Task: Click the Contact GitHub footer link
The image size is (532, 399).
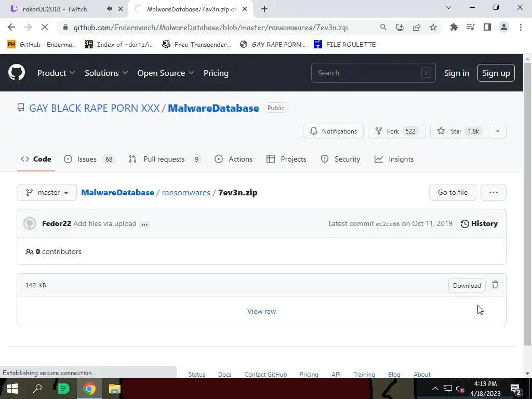Action: click(265, 374)
